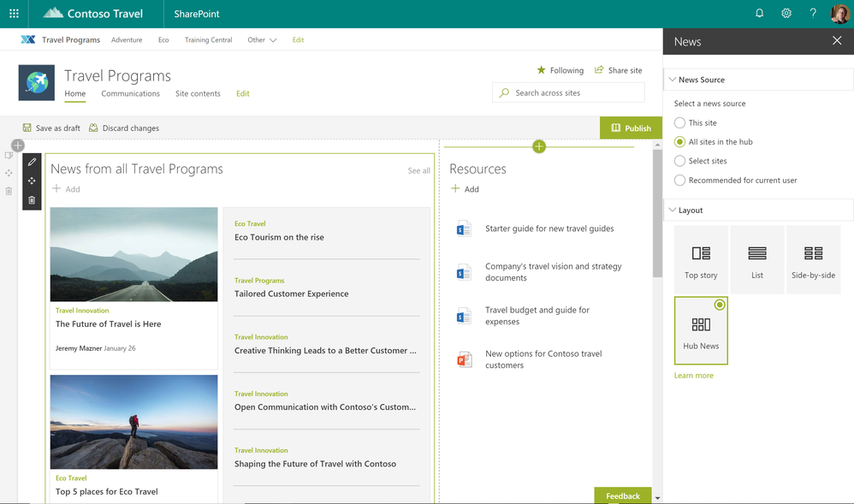Add a web part with green plus
854x504 pixels.
point(538,146)
